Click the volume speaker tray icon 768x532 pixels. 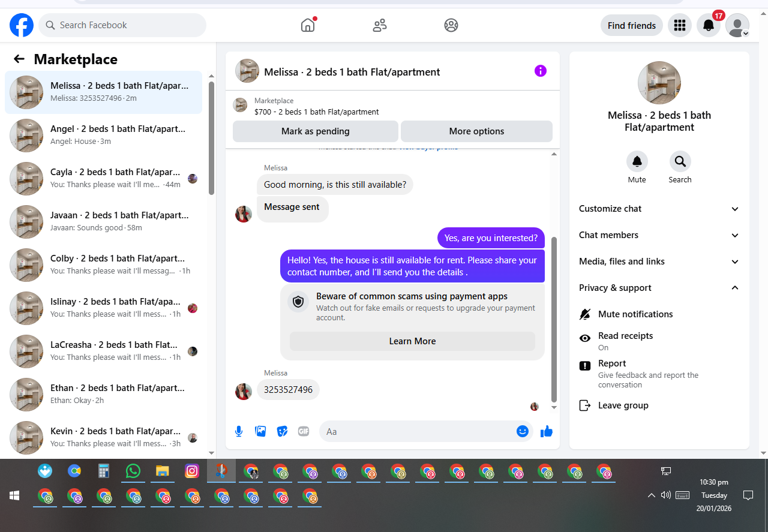click(665, 495)
